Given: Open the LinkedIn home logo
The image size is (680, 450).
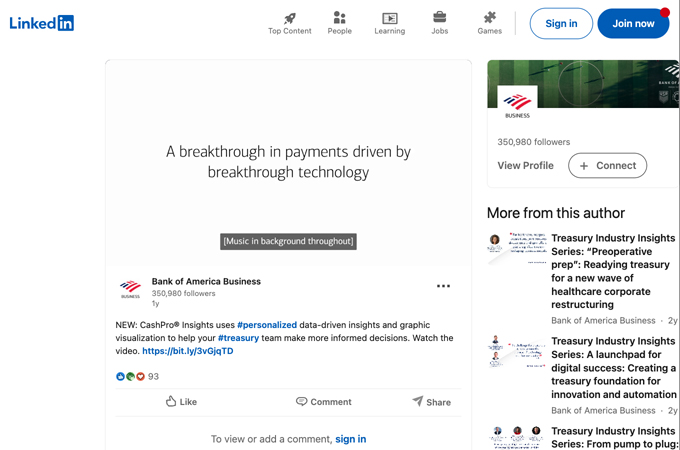Looking at the screenshot, I should pyautogui.click(x=42, y=23).
